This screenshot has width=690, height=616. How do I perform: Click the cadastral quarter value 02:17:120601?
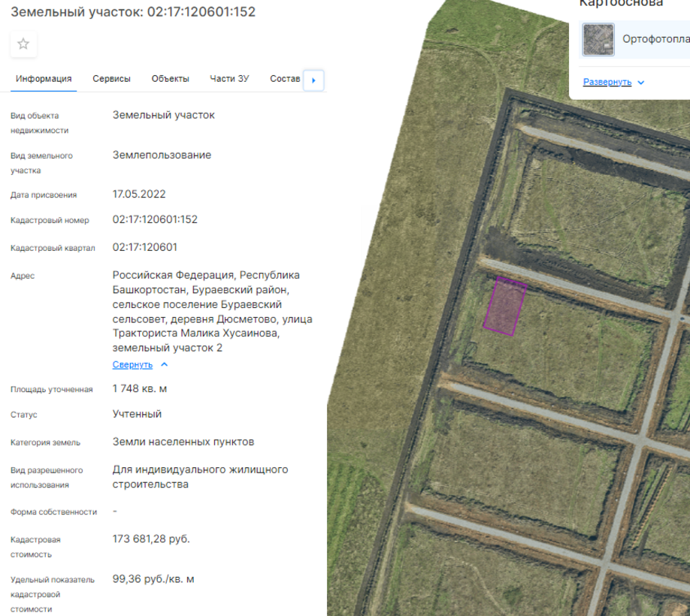[x=145, y=247]
